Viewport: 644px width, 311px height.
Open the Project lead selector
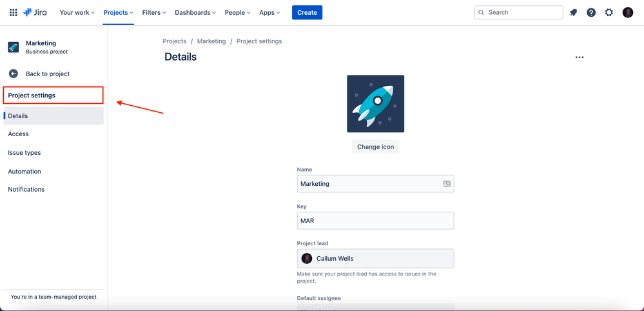tap(375, 258)
